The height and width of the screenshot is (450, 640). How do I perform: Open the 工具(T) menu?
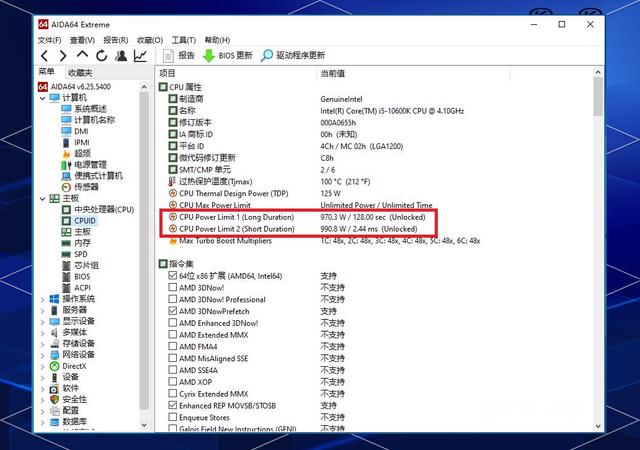click(x=183, y=40)
